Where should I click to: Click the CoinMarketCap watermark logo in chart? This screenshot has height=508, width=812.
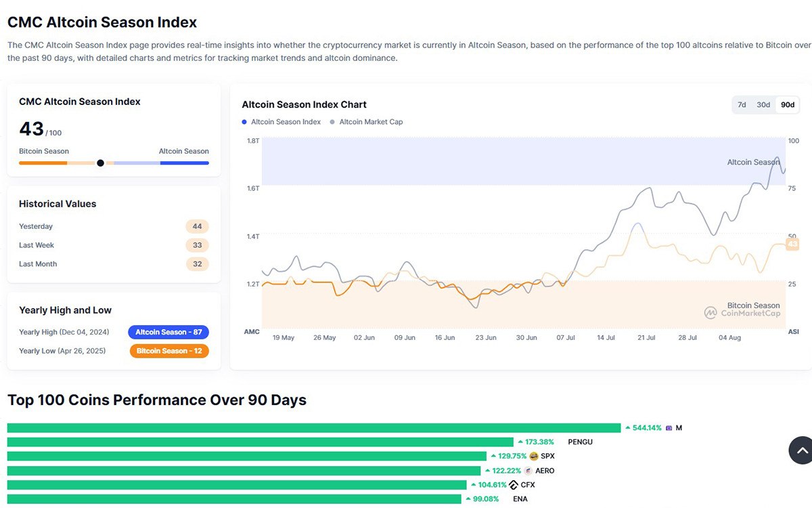(x=710, y=313)
